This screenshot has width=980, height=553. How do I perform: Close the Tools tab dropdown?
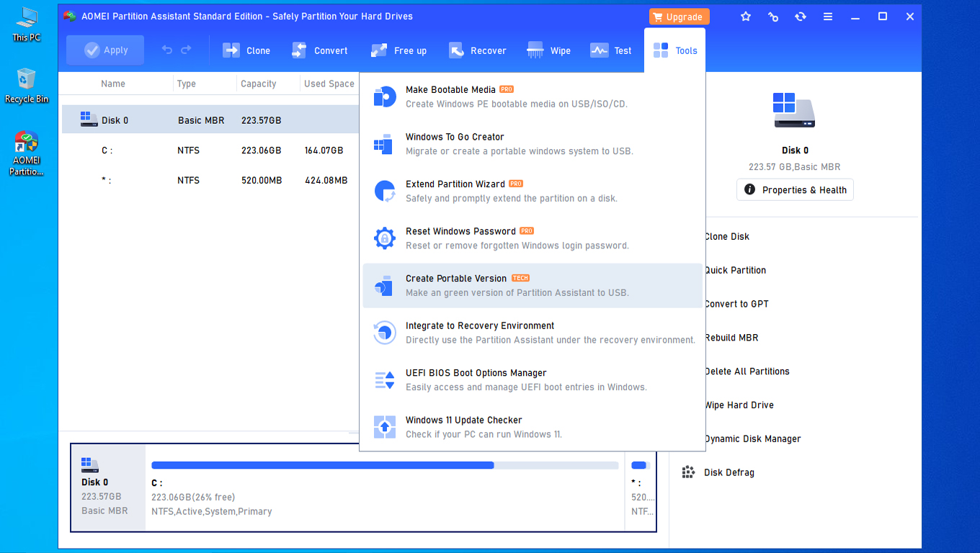[x=675, y=50]
